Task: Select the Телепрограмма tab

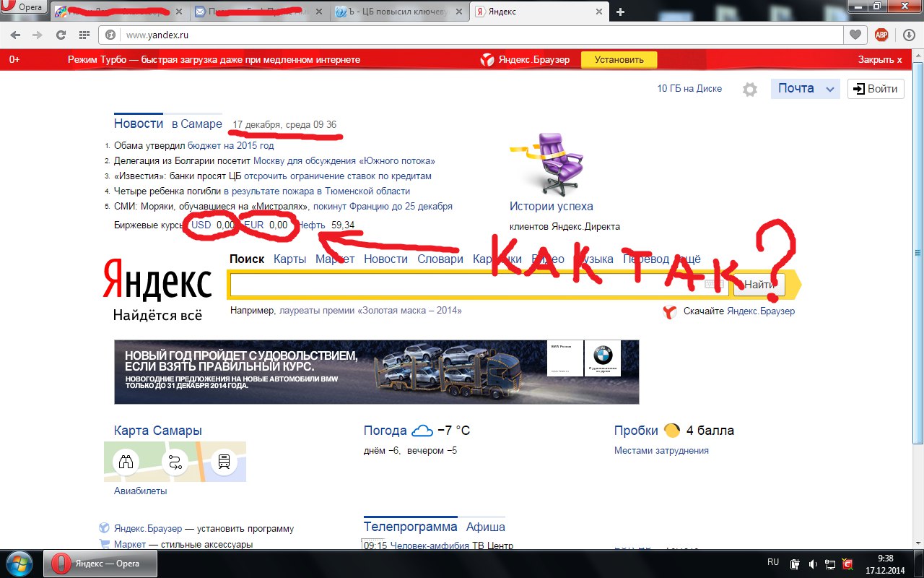Action: [x=411, y=527]
